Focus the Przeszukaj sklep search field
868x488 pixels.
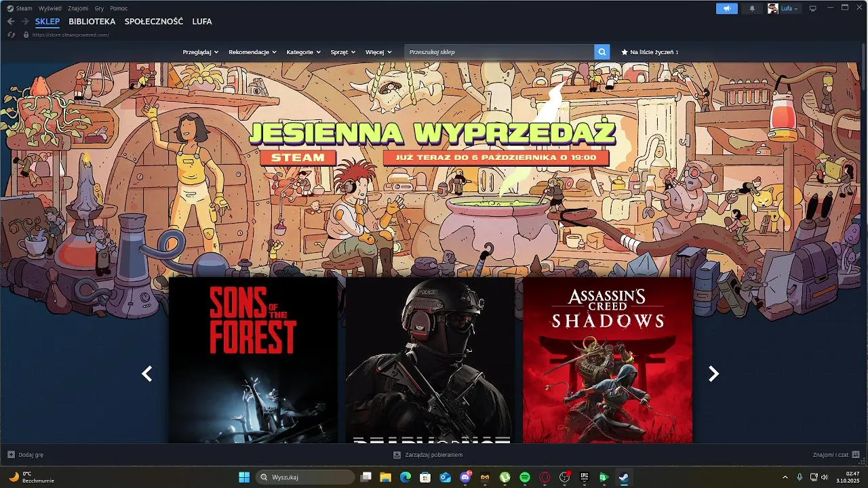click(499, 52)
